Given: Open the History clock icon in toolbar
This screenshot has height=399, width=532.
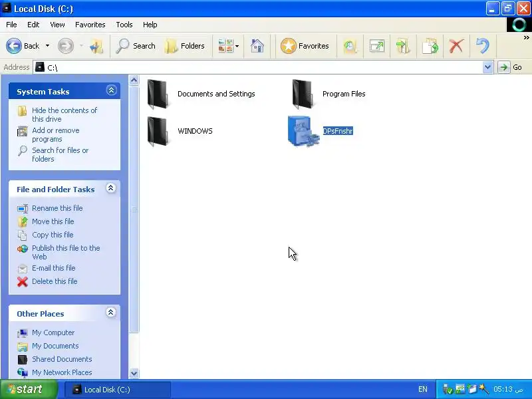Looking at the screenshot, I should click(350, 46).
